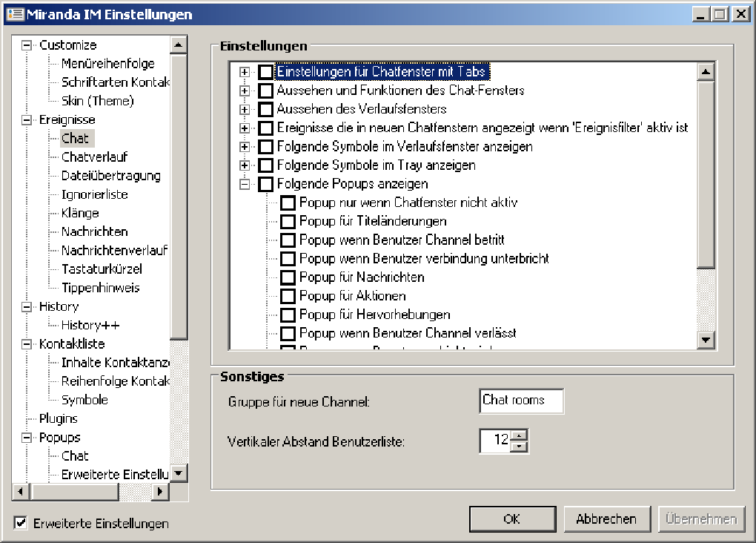Expand 'Ereignisse die in neuen Chatfenstern' node
Image resolution: width=756 pixels, height=543 pixels.
tap(245, 128)
